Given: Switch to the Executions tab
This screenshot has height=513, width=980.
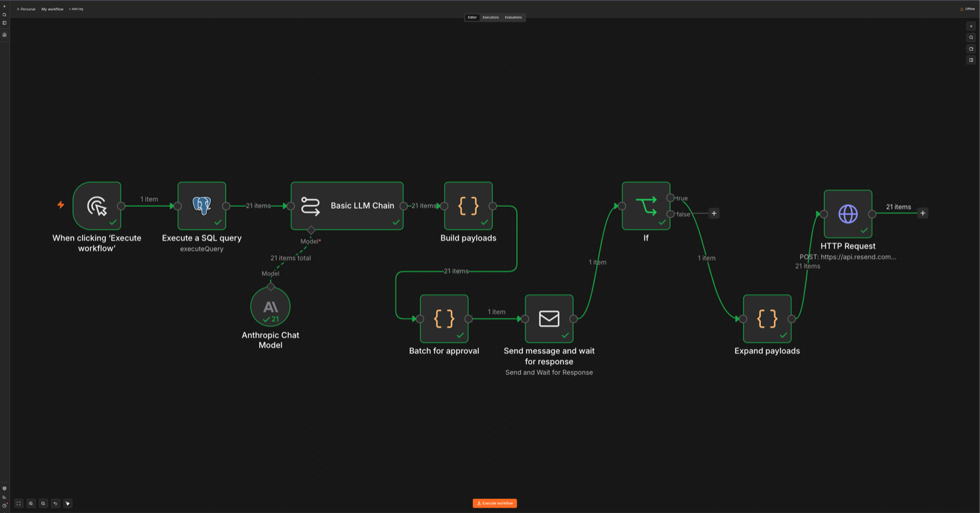Looking at the screenshot, I should click(x=491, y=17).
